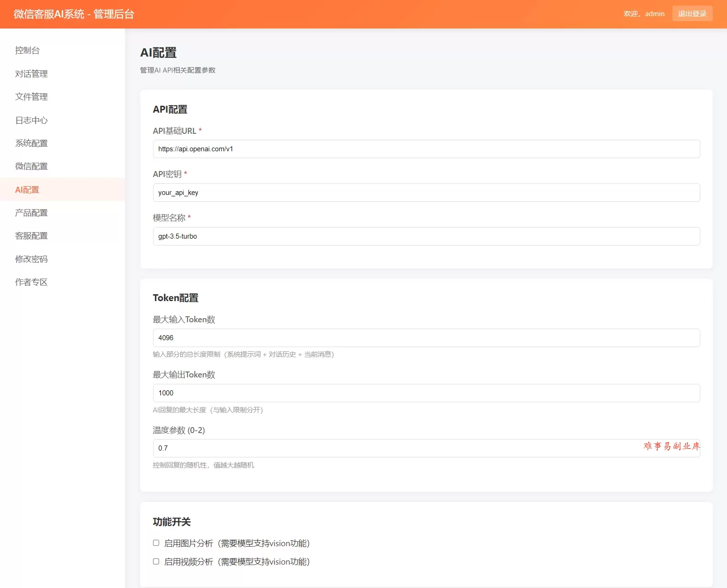Navigate to 微信配置
This screenshot has height=588, width=727.
62,166
